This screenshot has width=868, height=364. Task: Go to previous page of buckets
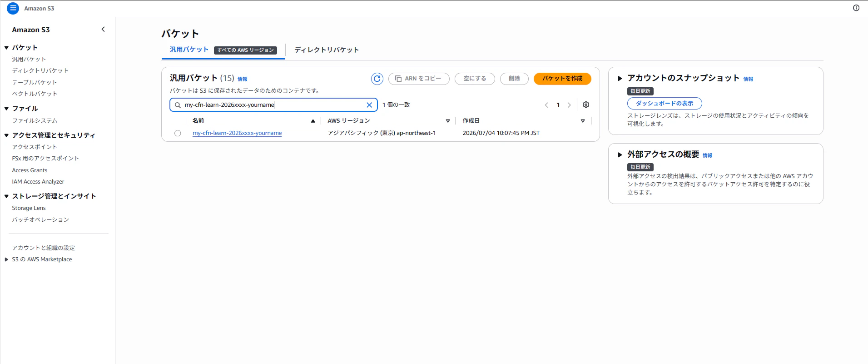click(546, 105)
